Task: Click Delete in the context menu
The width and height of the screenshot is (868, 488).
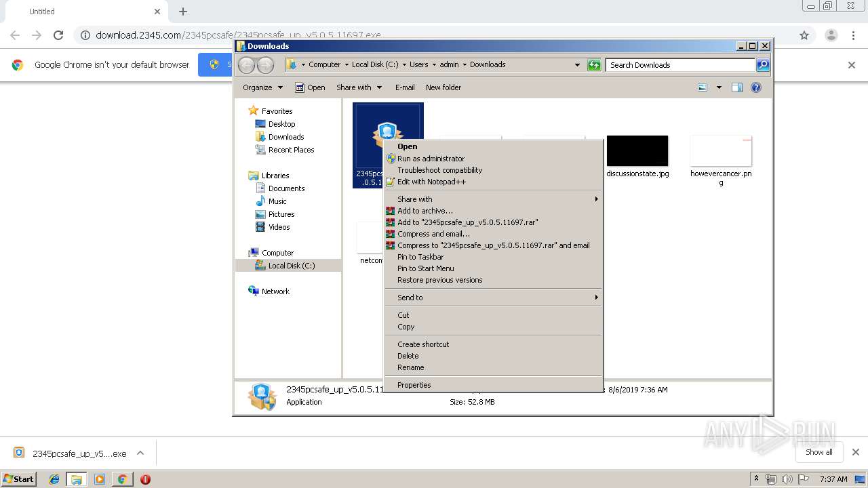Action: [493, 356]
